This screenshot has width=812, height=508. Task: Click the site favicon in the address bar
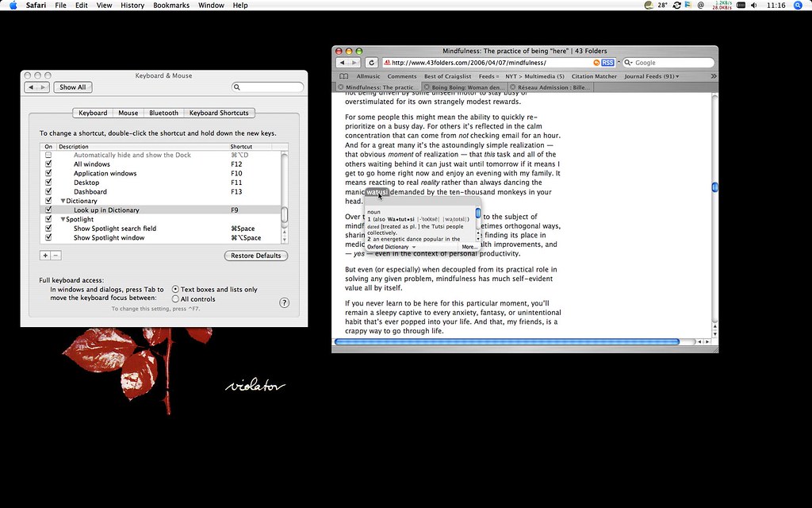[x=386, y=63]
